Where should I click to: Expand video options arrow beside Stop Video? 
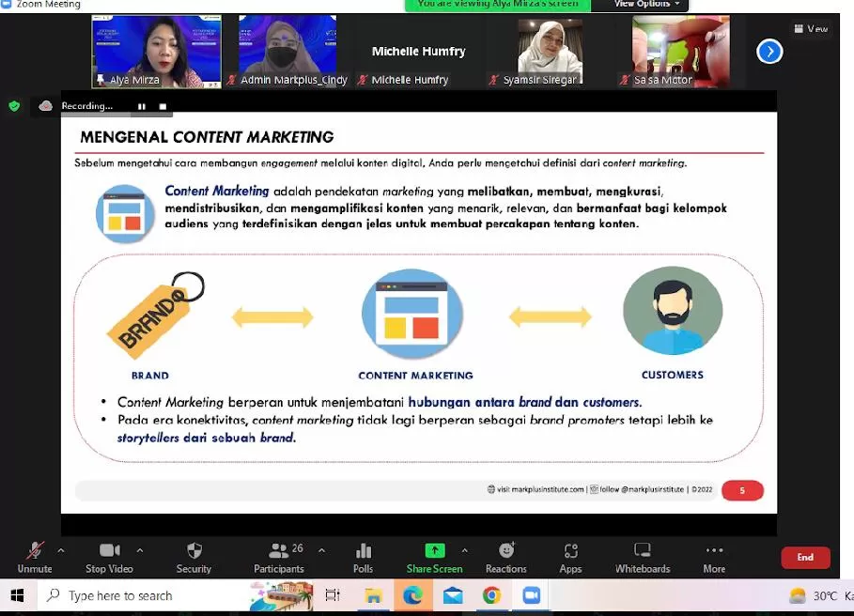point(140,550)
